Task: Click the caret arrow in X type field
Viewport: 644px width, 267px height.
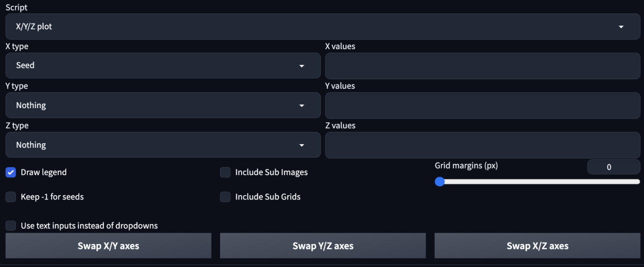Action: point(301,66)
